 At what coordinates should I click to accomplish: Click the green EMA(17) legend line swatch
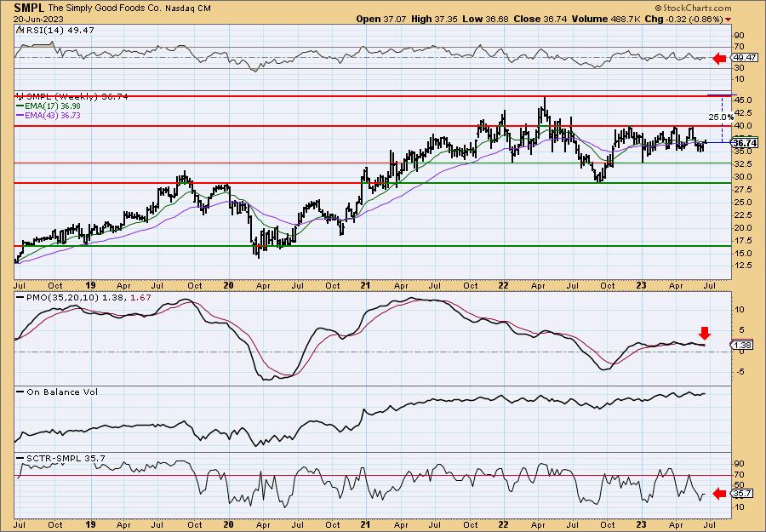[20, 106]
